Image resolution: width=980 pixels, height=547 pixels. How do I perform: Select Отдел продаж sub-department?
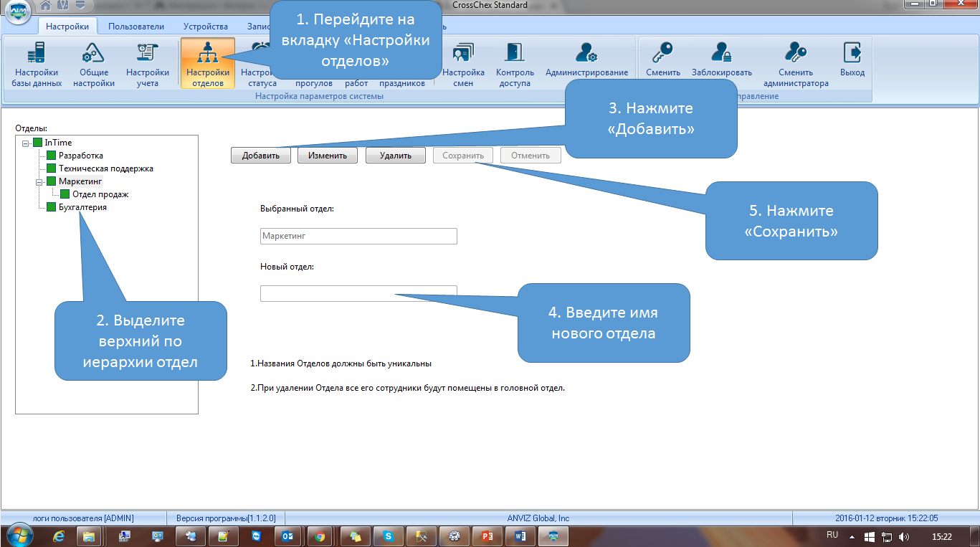[100, 194]
